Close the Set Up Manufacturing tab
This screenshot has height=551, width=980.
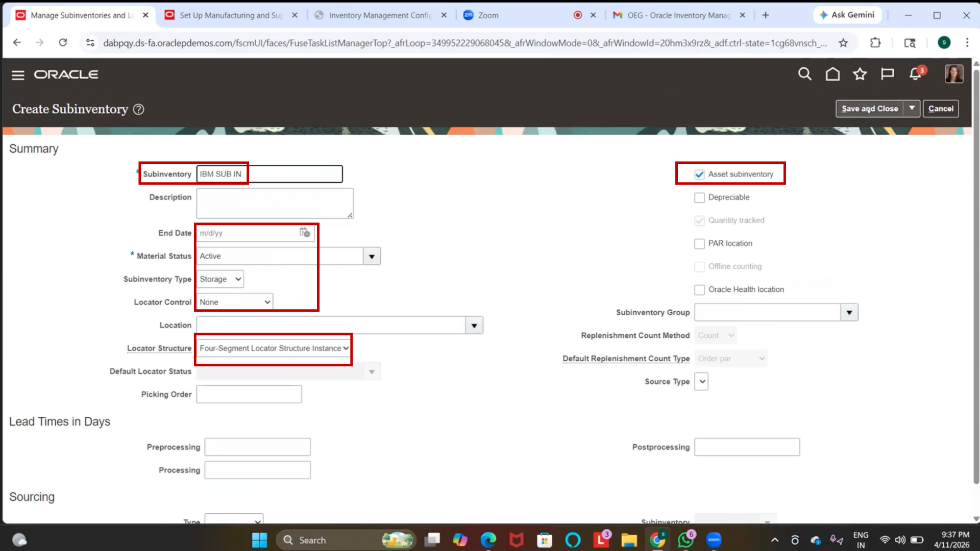(x=295, y=15)
